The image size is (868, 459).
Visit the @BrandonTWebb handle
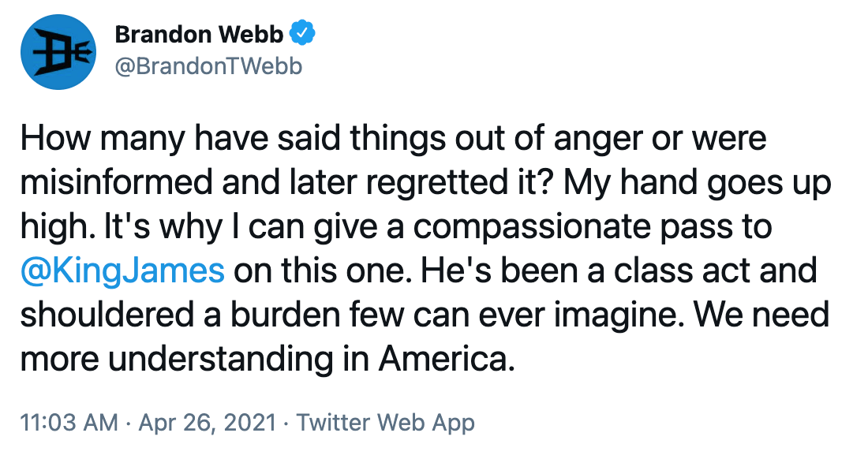208,67
